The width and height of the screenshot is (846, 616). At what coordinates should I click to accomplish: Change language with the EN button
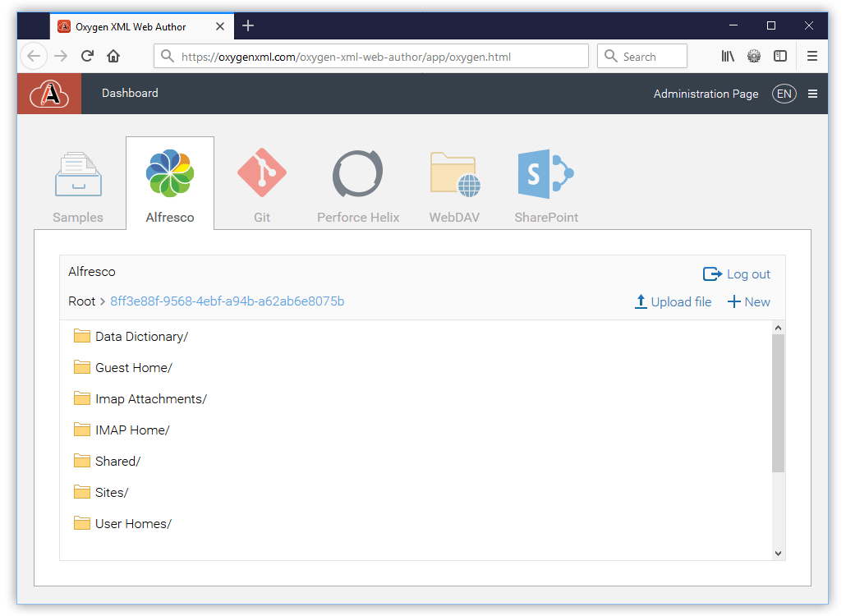(784, 94)
